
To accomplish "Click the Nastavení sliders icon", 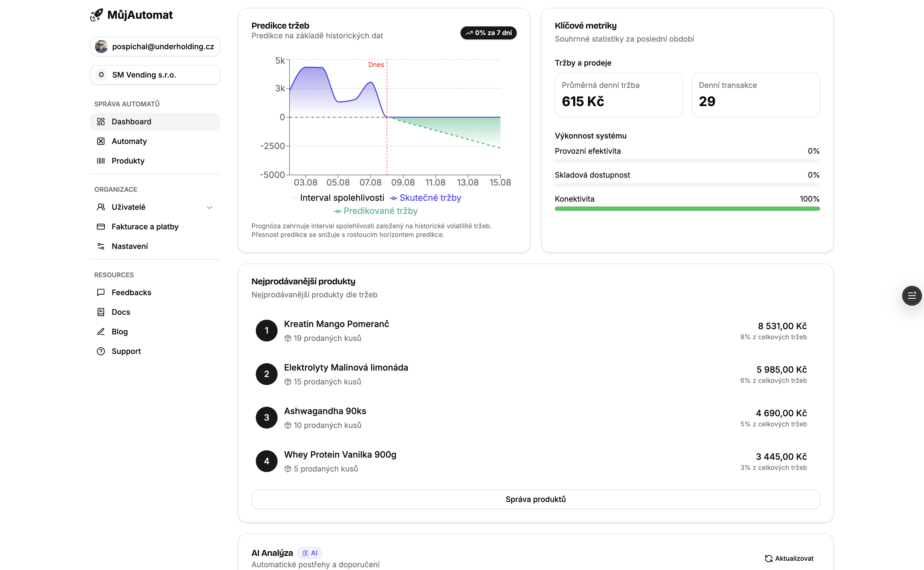I will (101, 246).
